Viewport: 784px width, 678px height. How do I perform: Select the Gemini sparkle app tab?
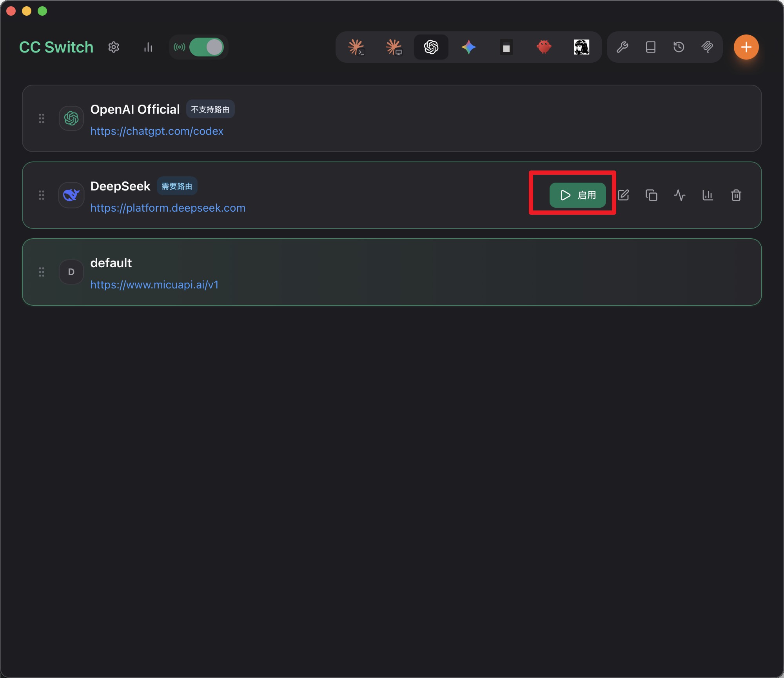[469, 47]
